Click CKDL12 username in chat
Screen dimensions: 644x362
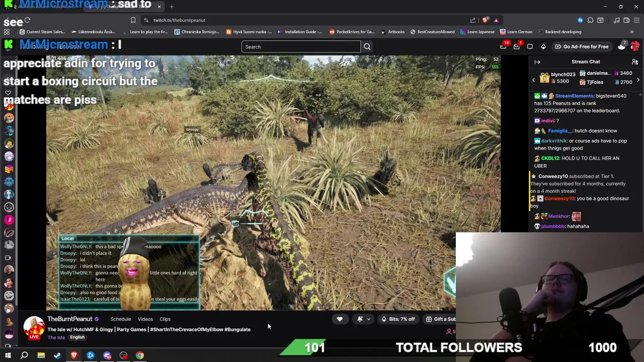pyautogui.click(x=550, y=158)
